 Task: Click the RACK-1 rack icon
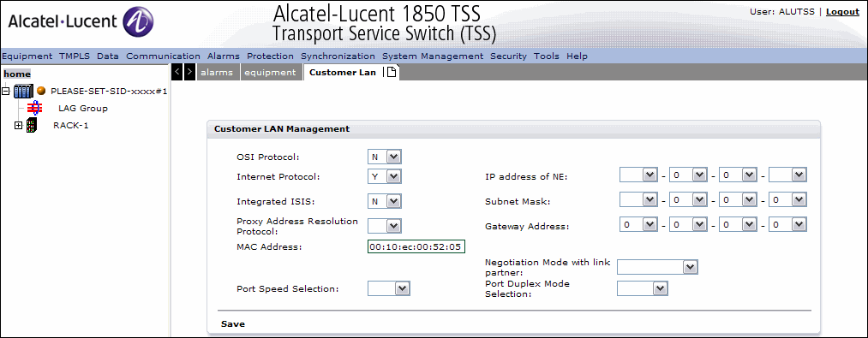point(32,125)
